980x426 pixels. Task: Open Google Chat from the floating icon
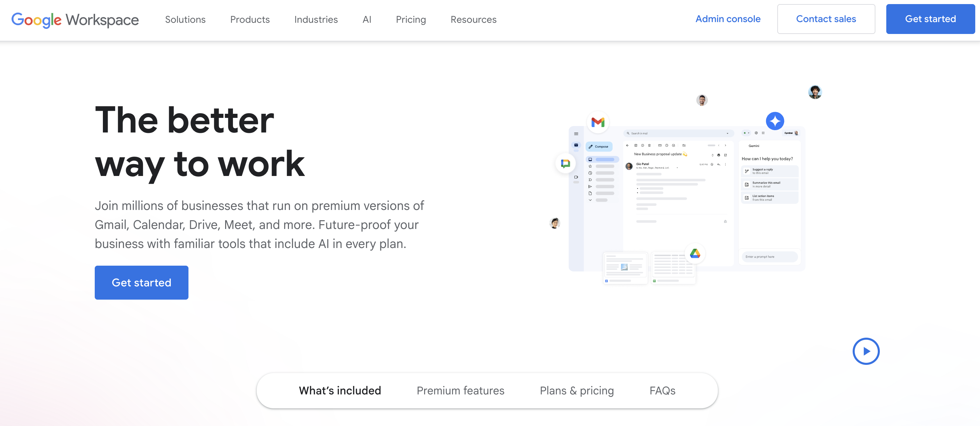pos(566,163)
